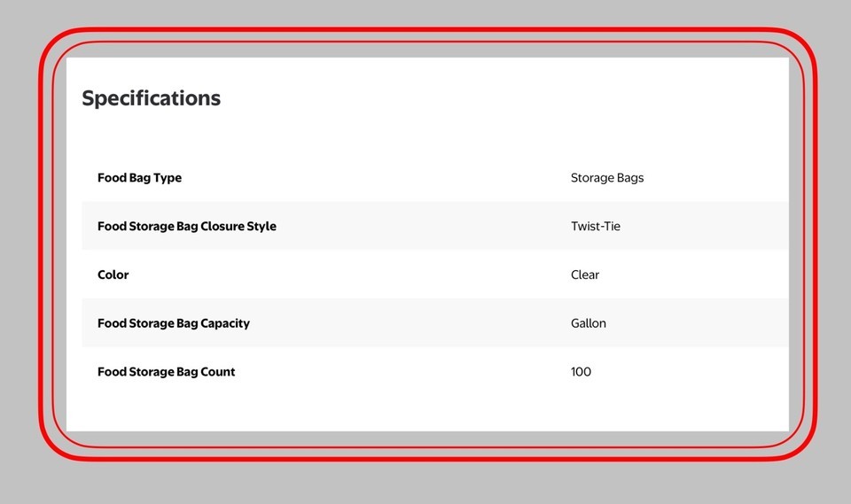Viewport: 851px width, 504px height.
Task: Click empty shaded area between Capacity and Gallon
Action: pos(410,323)
